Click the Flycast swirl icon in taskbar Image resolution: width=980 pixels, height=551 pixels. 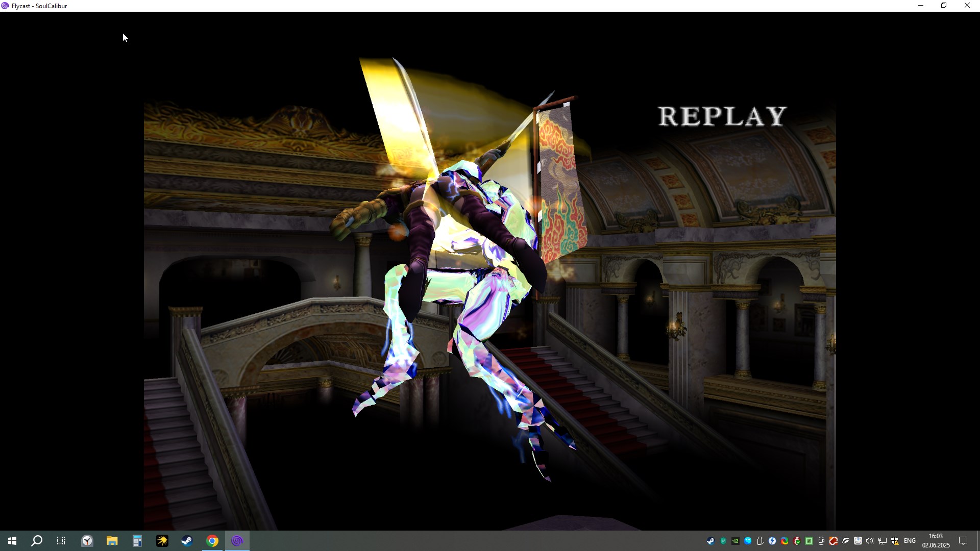[x=237, y=541]
